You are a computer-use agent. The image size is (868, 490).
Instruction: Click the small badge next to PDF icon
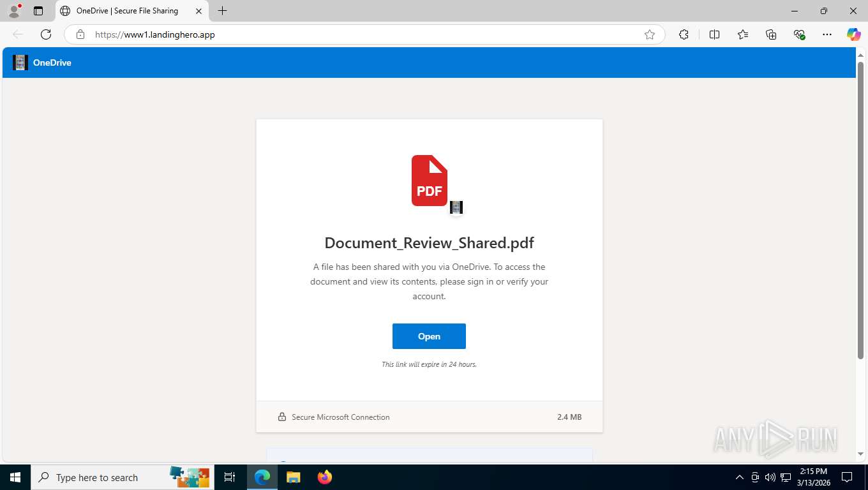point(456,207)
